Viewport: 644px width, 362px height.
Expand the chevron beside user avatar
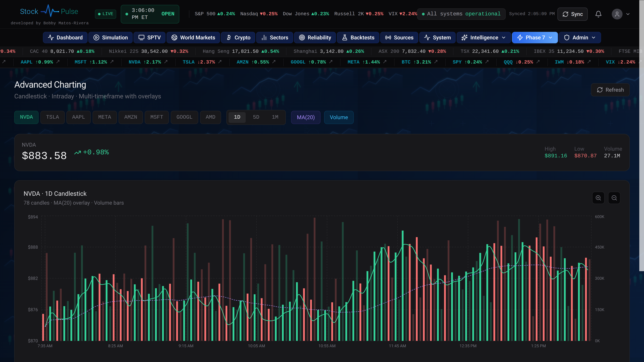coord(628,14)
